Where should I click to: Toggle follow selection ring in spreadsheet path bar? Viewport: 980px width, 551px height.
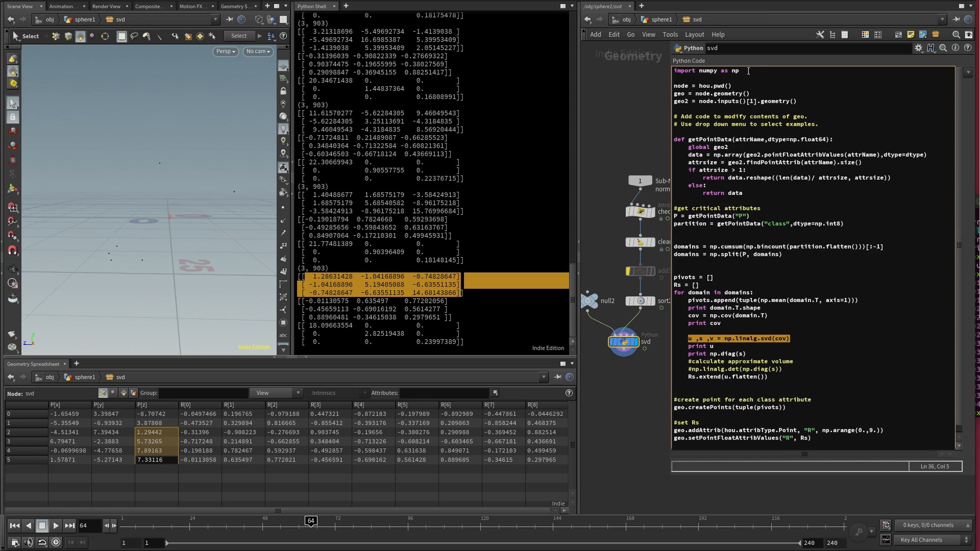tap(570, 377)
